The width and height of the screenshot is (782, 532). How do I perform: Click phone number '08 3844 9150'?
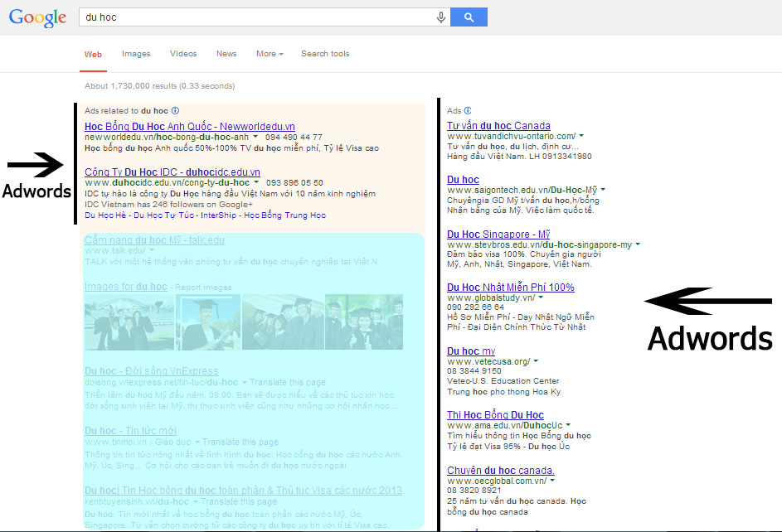(x=474, y=371)
